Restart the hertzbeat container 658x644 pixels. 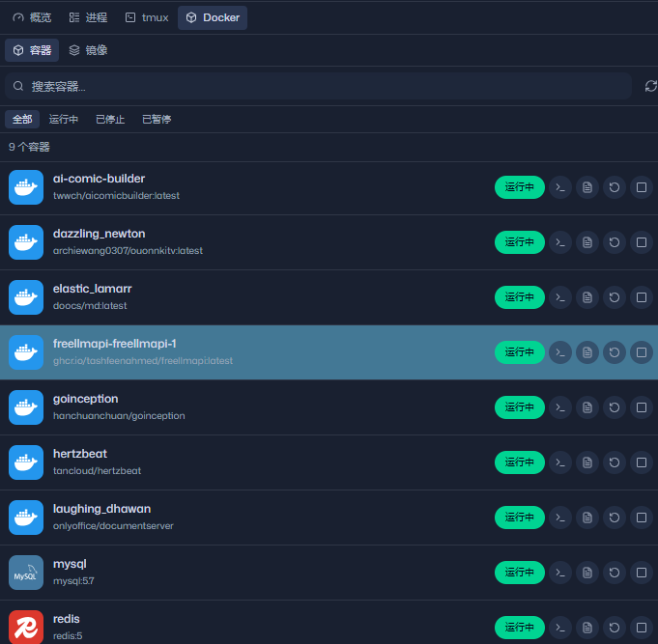tap(615, 462)
